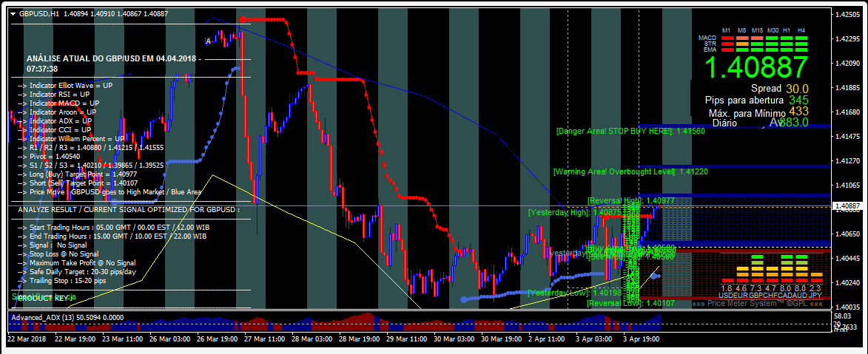Click the M15 EMA green signal bar
The height and width of the screenshot is (354, 868).
coord(757,49)
